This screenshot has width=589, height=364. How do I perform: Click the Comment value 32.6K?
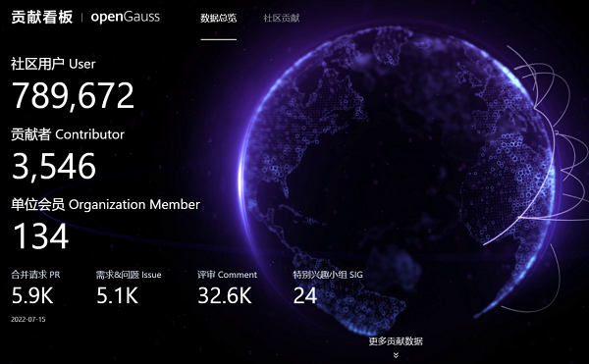pos(225,295)
